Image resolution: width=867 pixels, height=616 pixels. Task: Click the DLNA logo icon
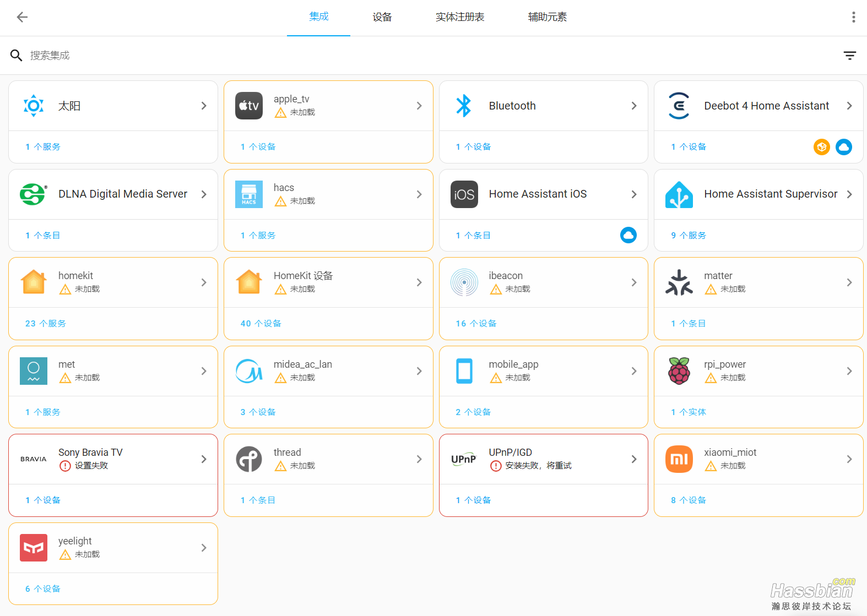pyautogui.click(x=34, y=194)
